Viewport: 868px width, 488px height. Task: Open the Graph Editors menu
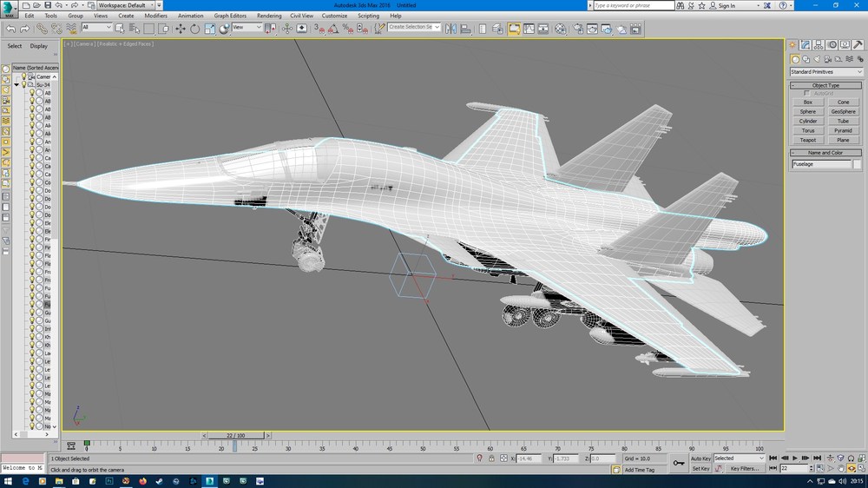pos(230,16)
